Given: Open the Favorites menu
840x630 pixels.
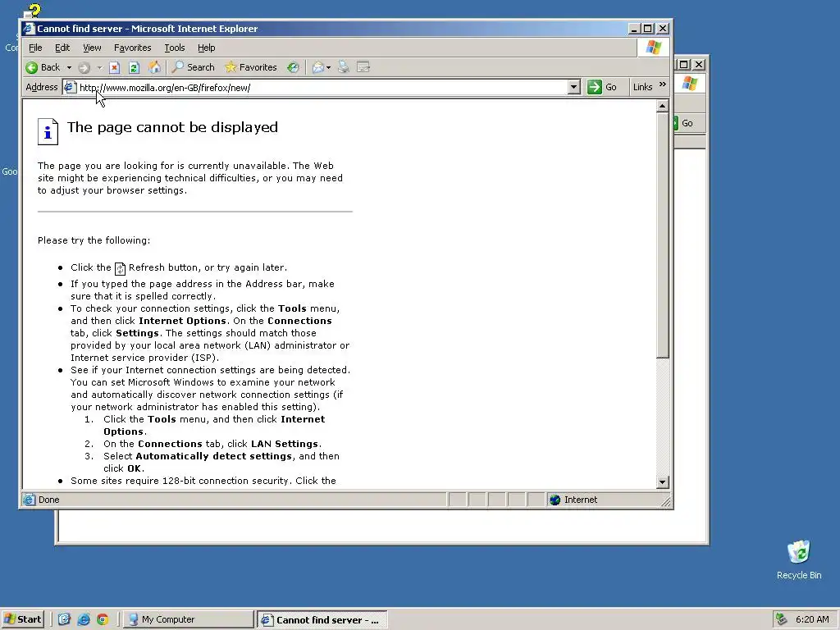Looking at the screenshot, I should click(x=132, y=48).
